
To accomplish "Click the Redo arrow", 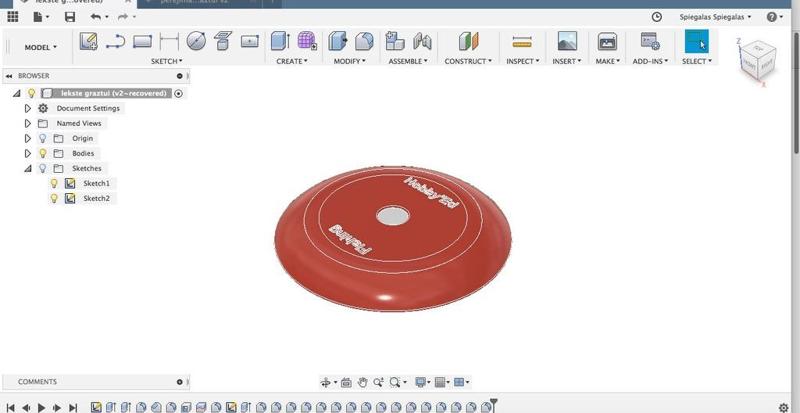I will [123, 17].
